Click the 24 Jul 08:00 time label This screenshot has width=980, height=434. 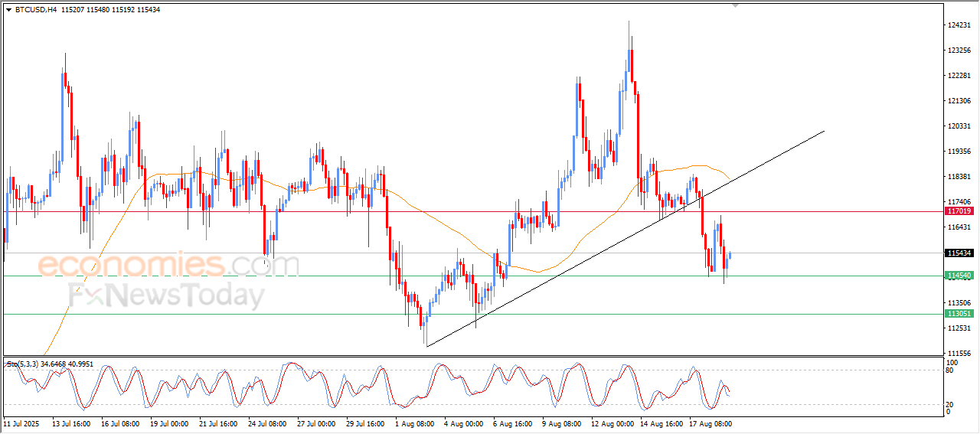[267, 423]
